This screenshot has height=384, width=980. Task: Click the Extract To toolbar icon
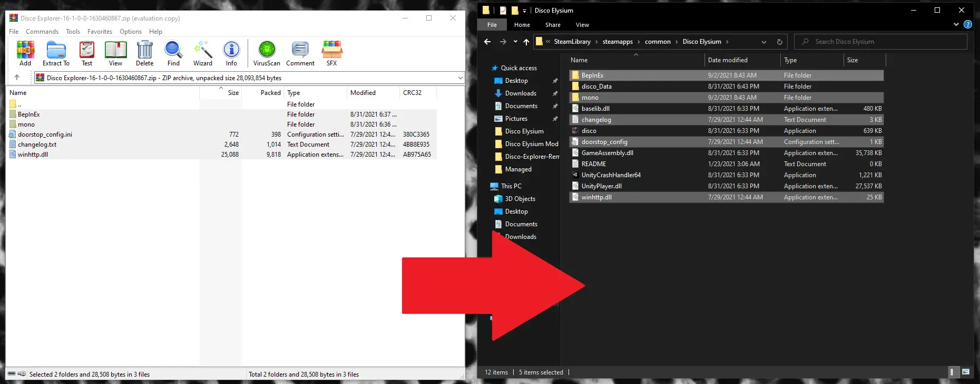[x=56, y=53]
